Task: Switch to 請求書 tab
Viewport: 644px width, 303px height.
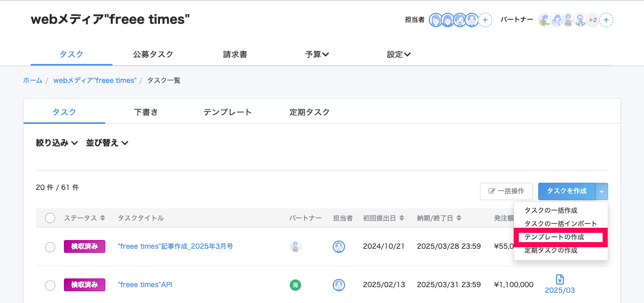Action: point(235,54)
